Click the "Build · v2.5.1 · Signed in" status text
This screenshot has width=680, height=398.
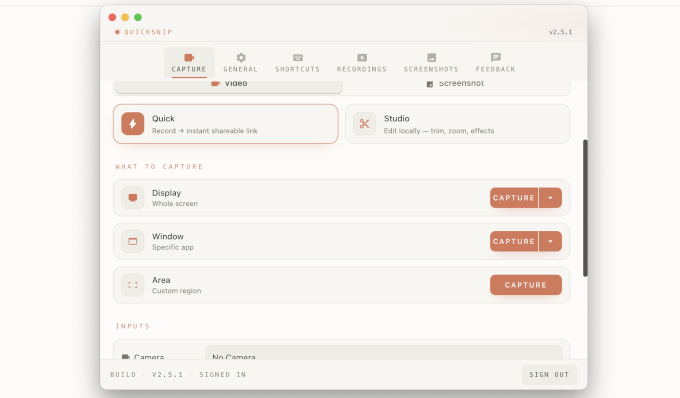pos(178,375)
